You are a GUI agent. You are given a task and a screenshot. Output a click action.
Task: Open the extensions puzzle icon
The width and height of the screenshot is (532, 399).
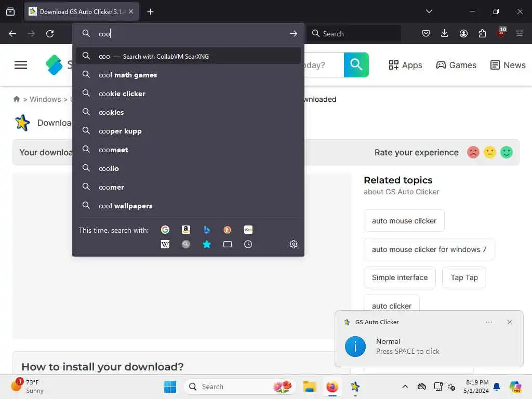tap(482, 33)
